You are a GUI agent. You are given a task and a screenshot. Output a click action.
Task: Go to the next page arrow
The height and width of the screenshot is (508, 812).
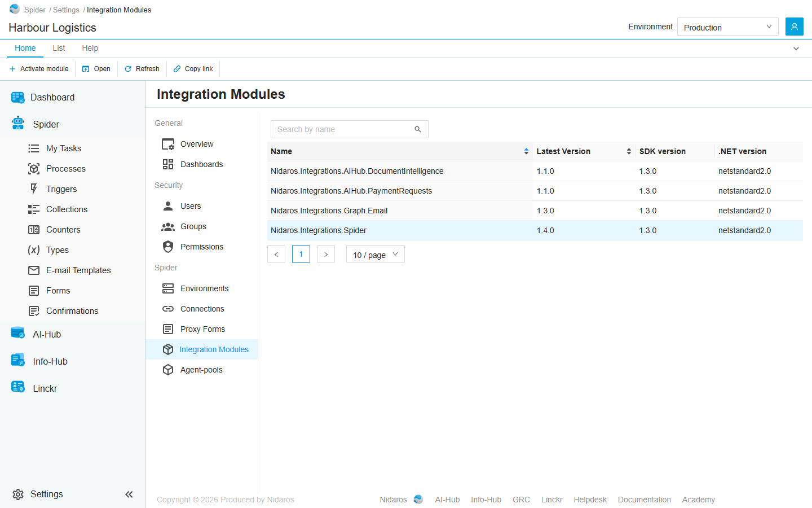(326, 254)
